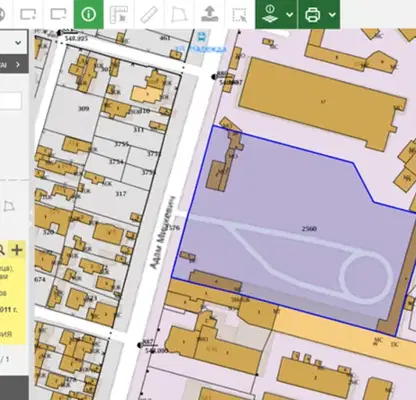Click the bus stop icon on map
416x400 pixels.
201,37
